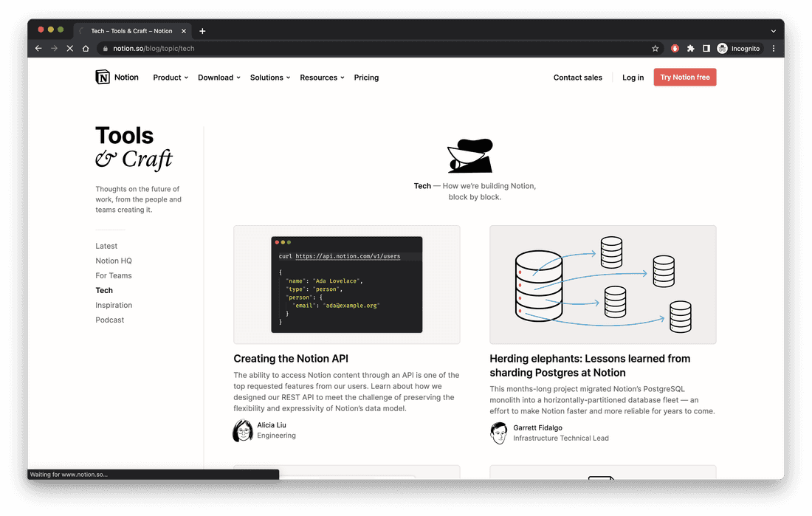Open the Incognito profile icon
The image size is (812, 516).
(x=722, y=48)
